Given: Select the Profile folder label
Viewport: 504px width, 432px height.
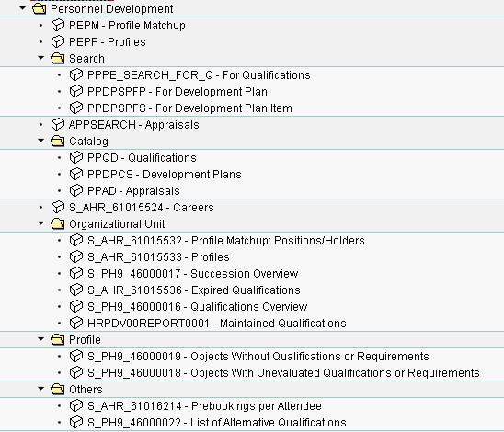Looking at the screenshot, I should coord(85,340).
